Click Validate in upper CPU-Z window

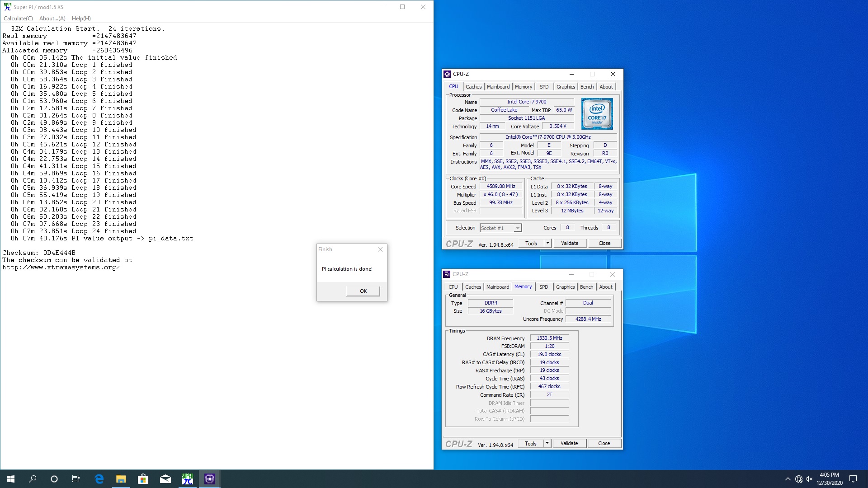[570, 243]
